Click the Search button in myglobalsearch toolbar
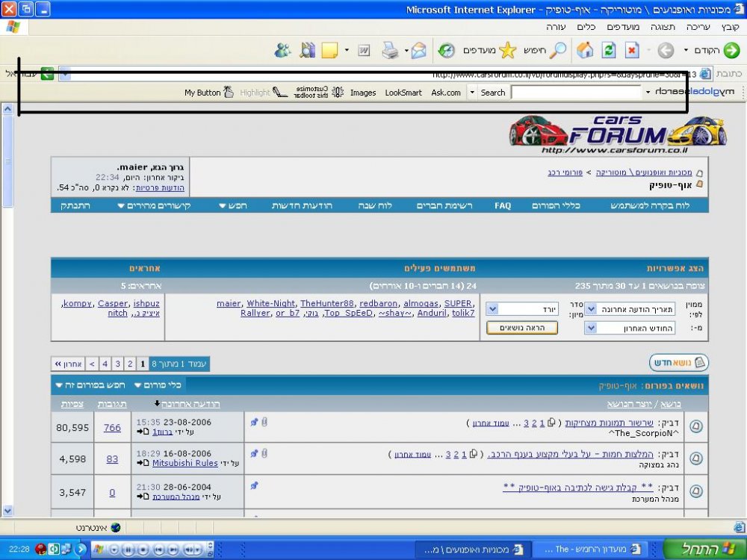 pos(492,93)
